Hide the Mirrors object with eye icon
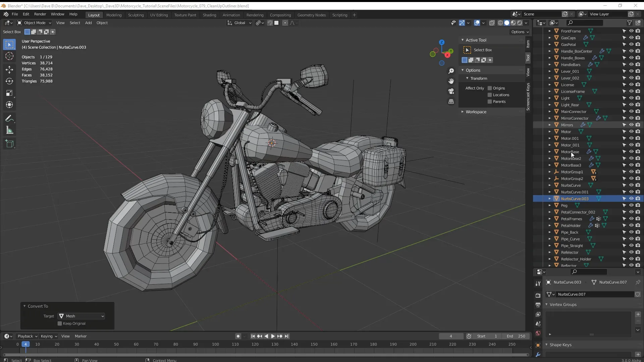644x362 pixels. (x=631, y=125)
